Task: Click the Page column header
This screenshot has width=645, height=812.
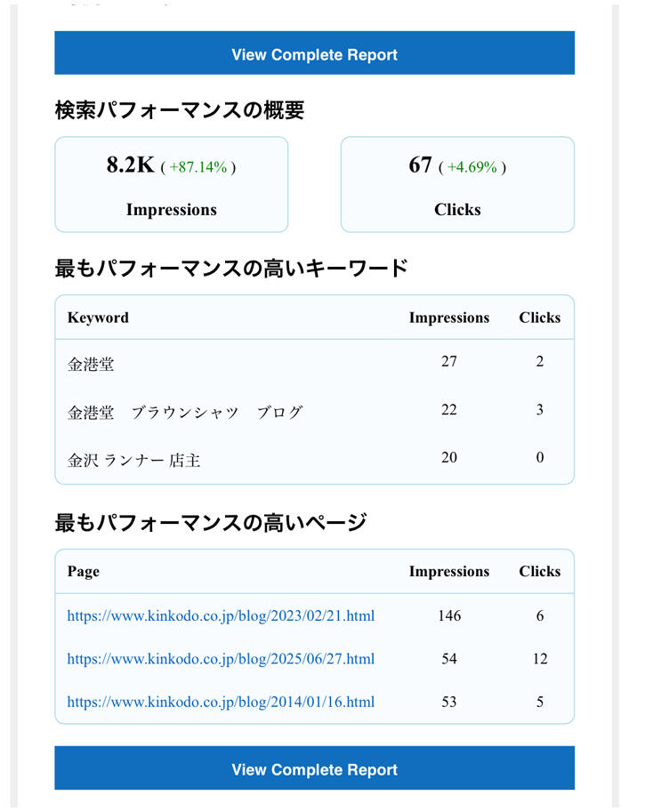Action: 84,572
